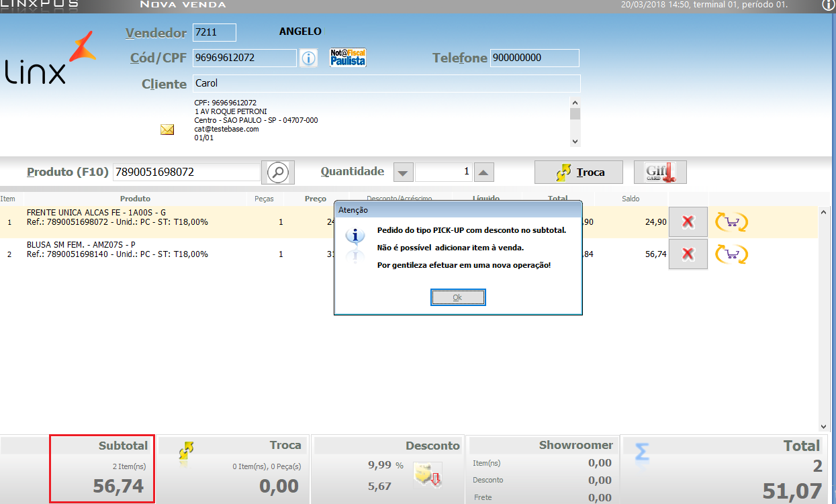Click the Item column header
This screenshot has width=836, height=504.
[8, 199]
